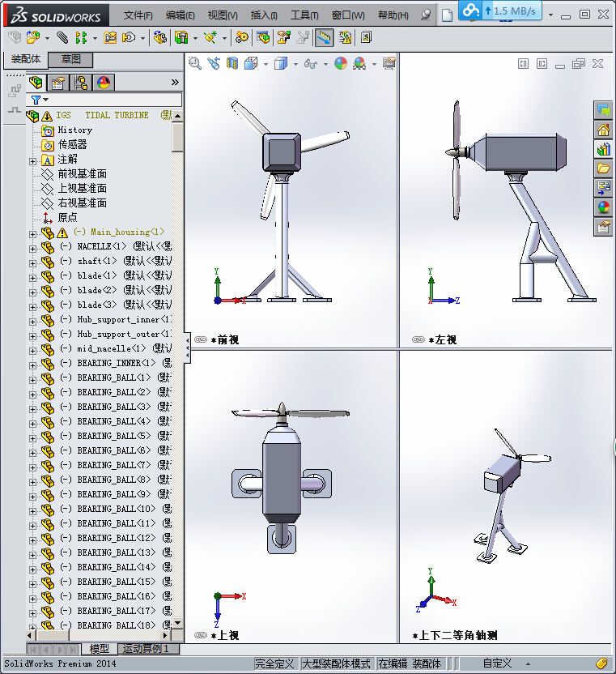Click the feature tree scrollbar down arrow
Viewport: 616px width, 674px height.
[178, 623]
